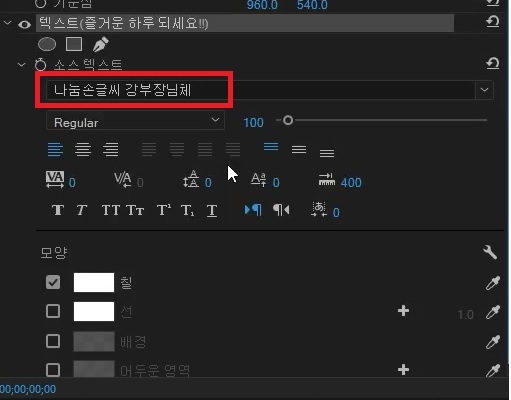Viewport: 511px width, 400px height.
Task: Click the tsume character spacing icon
Action: (319, 209)
